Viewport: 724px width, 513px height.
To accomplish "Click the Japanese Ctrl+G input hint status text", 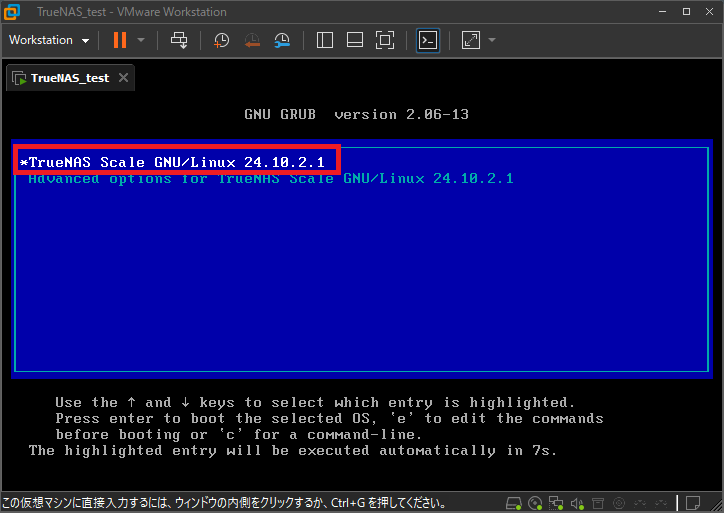I will (x=224, y=503).
